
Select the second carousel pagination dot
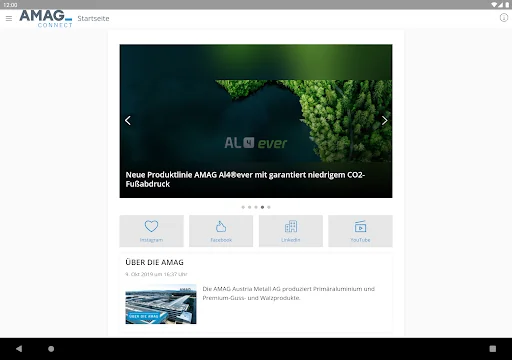pyautogui.click(x=249, y=207)
